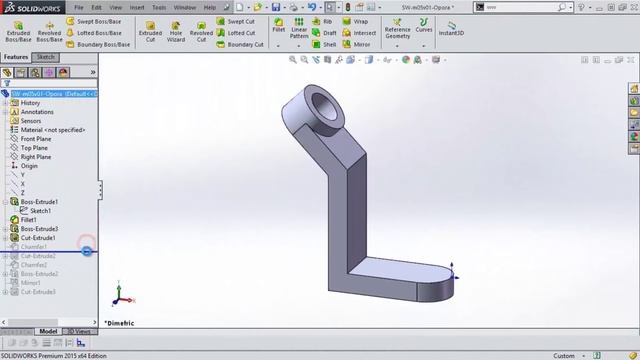640x360 pixels.
Task: Open the PropertyManager tab
Action: pyautogui.click(x=21, y=73)
